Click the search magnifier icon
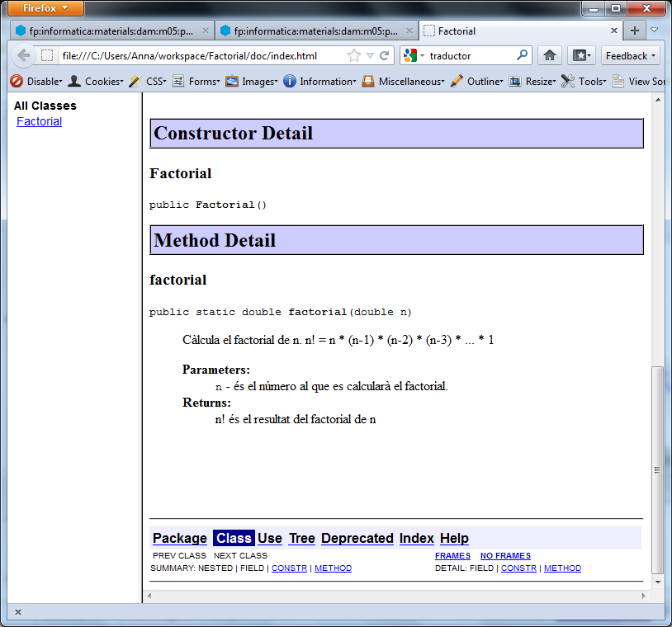The height and width of the screenshot is (627, 672). point(522,55)
